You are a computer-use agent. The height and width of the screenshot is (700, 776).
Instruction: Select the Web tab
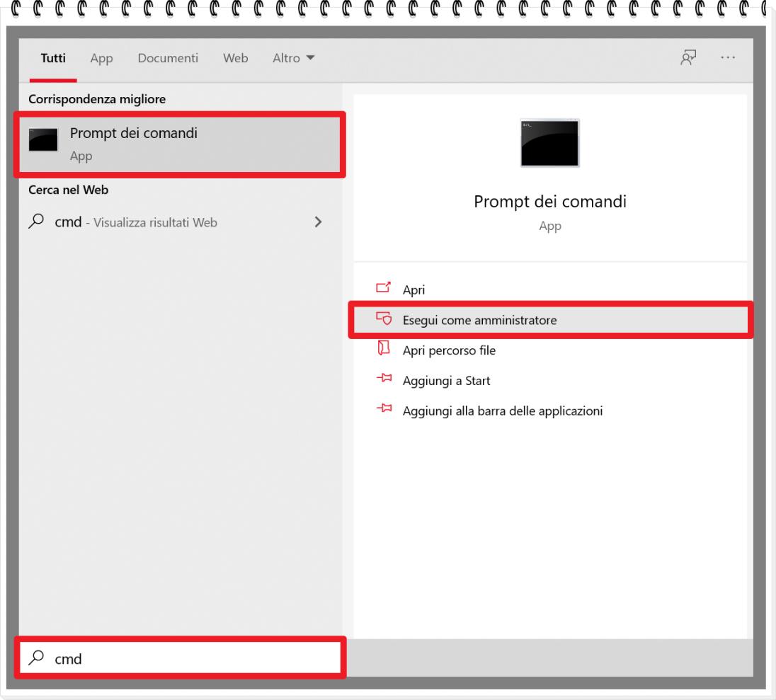(235, 58)
